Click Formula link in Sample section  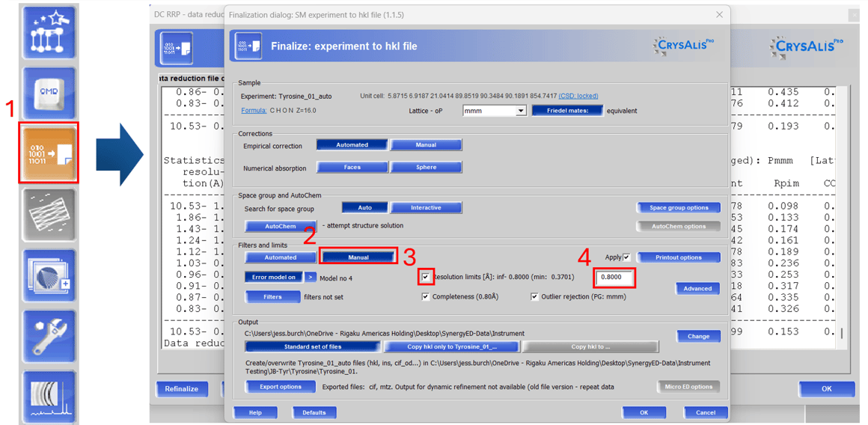tap(254, 110)
